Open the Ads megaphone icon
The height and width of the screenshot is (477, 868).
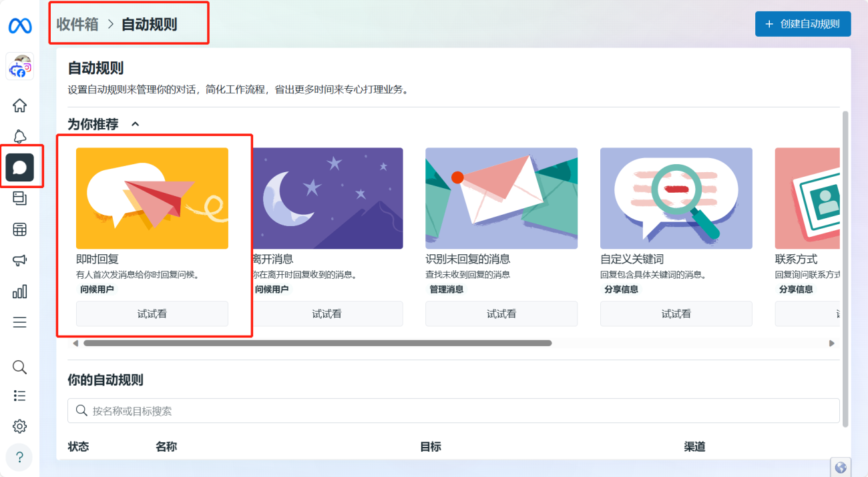point(20,260)
